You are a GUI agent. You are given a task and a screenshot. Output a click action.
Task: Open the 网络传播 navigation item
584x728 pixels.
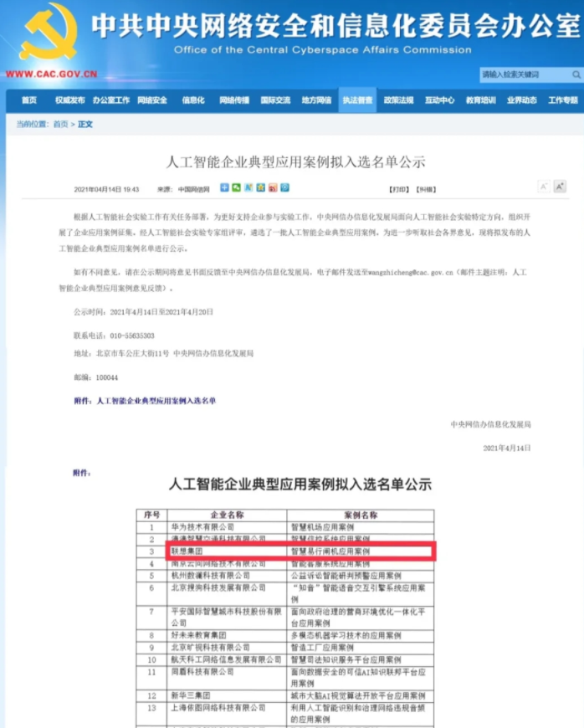tap(234, 100)
